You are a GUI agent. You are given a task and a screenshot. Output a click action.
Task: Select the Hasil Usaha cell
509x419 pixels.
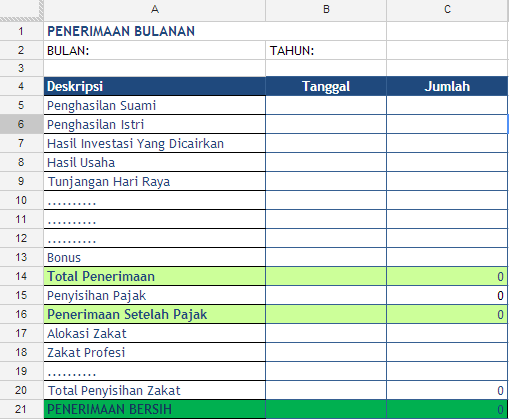(x=155, y=162)
